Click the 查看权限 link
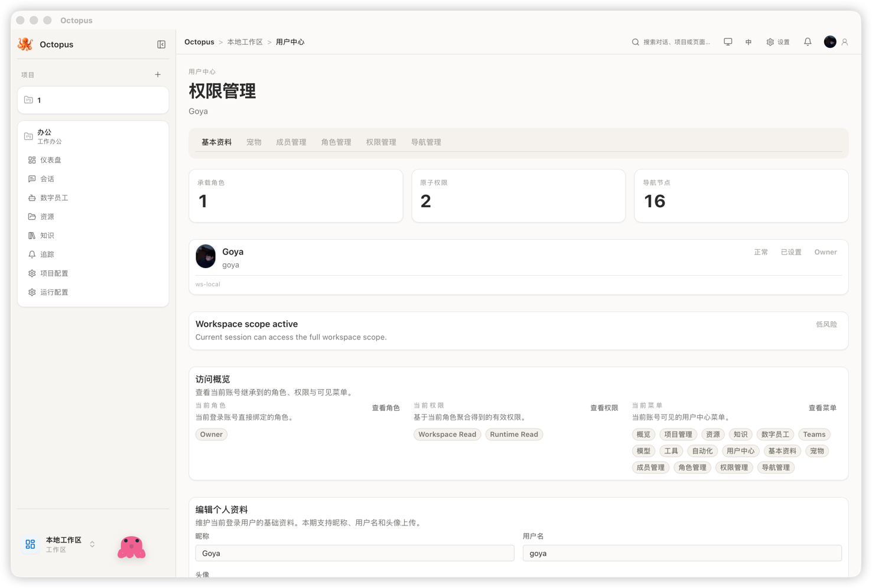This screenshot has width=872, height=588. click(604, 408)
